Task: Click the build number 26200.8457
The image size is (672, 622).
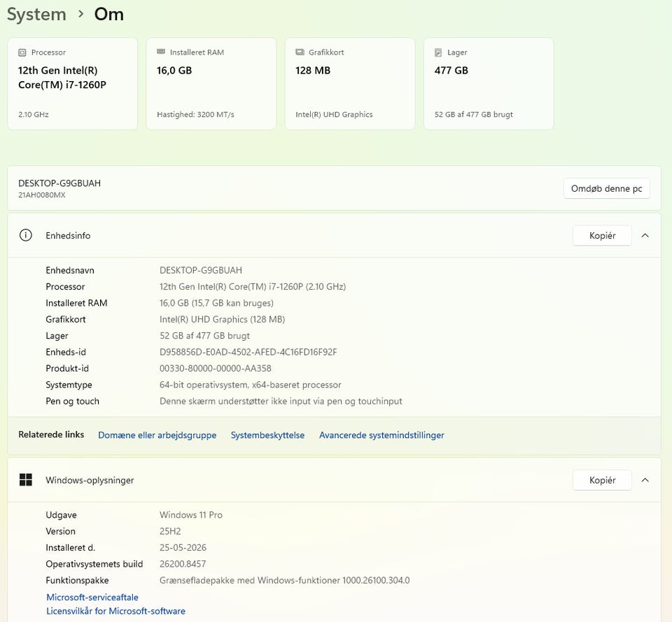Action: click(x=183, y=564)
